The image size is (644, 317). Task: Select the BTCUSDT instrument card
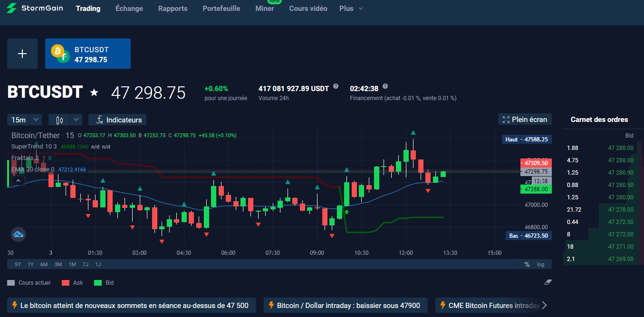tap(88, 54)
